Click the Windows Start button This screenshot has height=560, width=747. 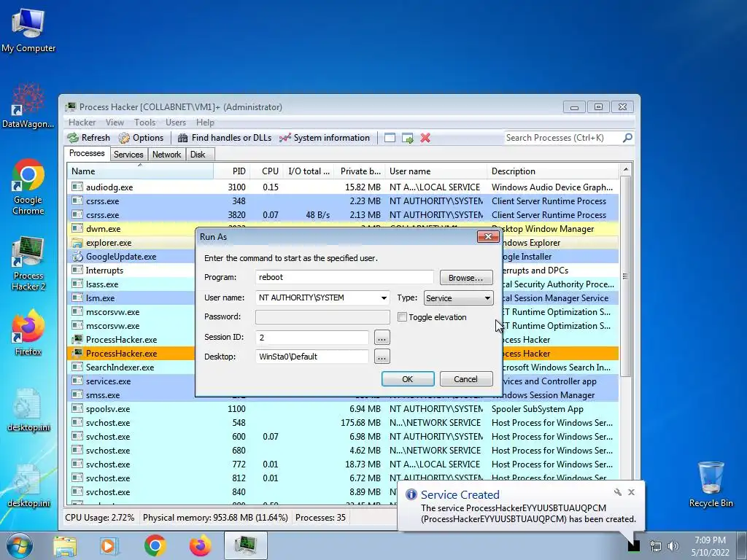20,545
